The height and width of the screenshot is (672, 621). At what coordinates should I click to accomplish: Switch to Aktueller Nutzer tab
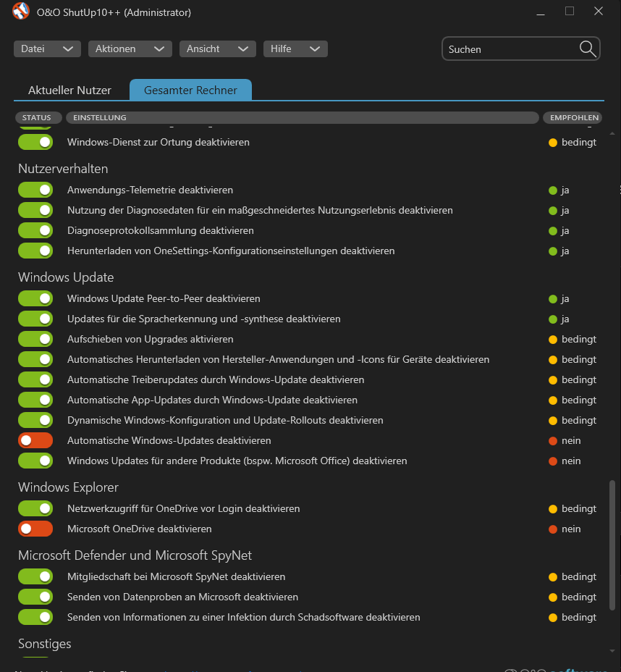coord(69,91)
